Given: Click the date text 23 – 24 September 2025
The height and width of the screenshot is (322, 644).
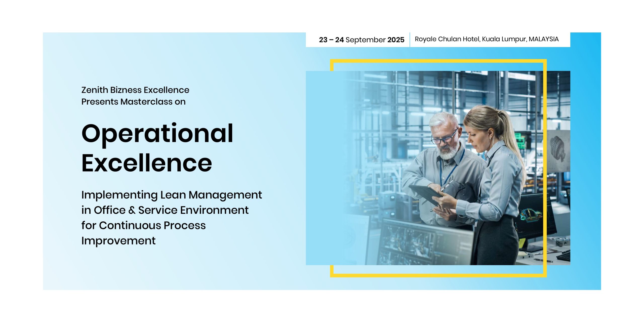Looking at the screenshot, I should coord(361,40).
